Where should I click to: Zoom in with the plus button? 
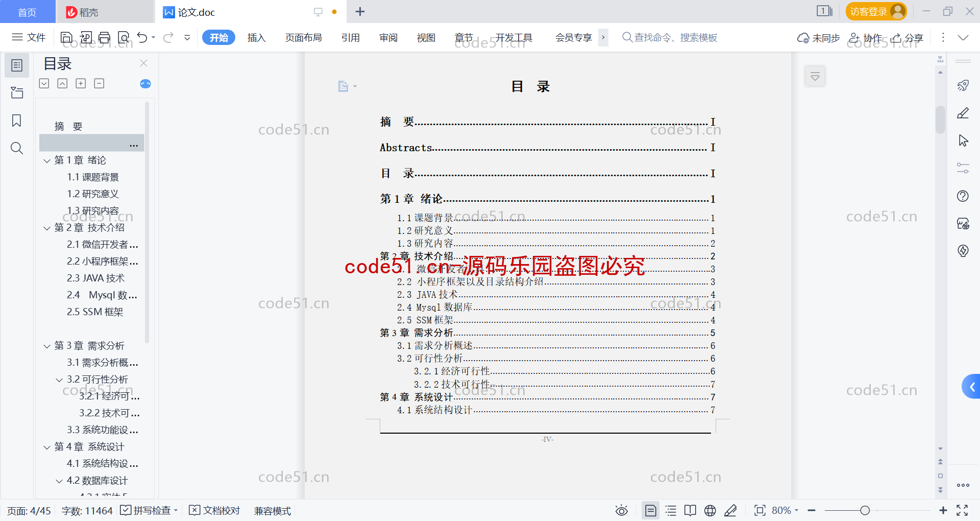(x=943, y=510)
